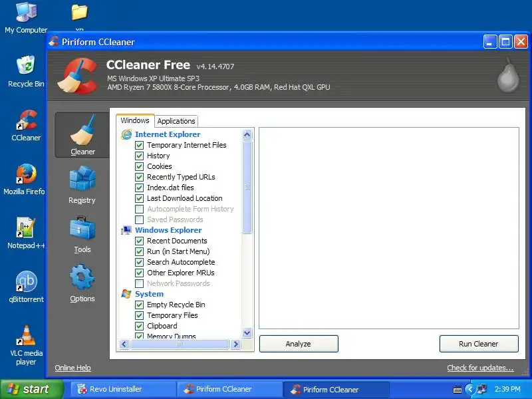Screen dimensions: 532x399
Task: Select the Notepad++ desktop shortcut
Action: (x=26, y=233)
